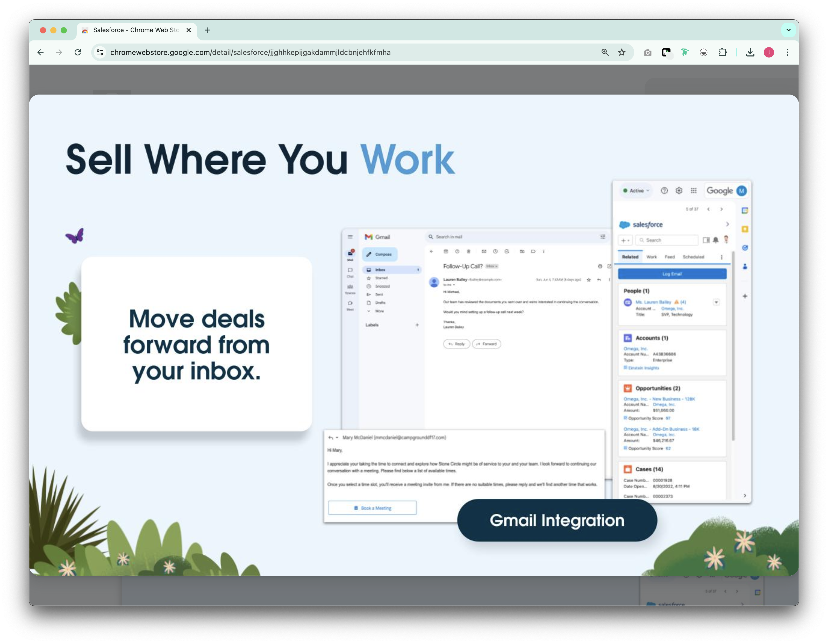828x644 pixels.
Task: Open the Chrome three-dot menu
Action: 787,52
